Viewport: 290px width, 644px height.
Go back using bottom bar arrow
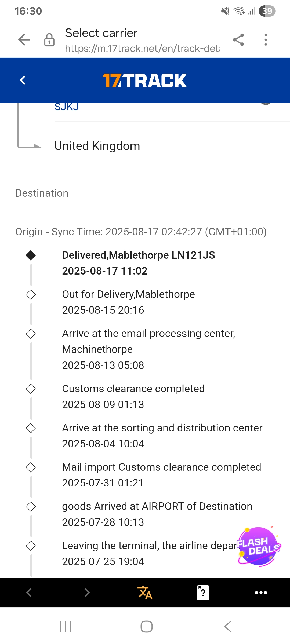pos(29,592)
